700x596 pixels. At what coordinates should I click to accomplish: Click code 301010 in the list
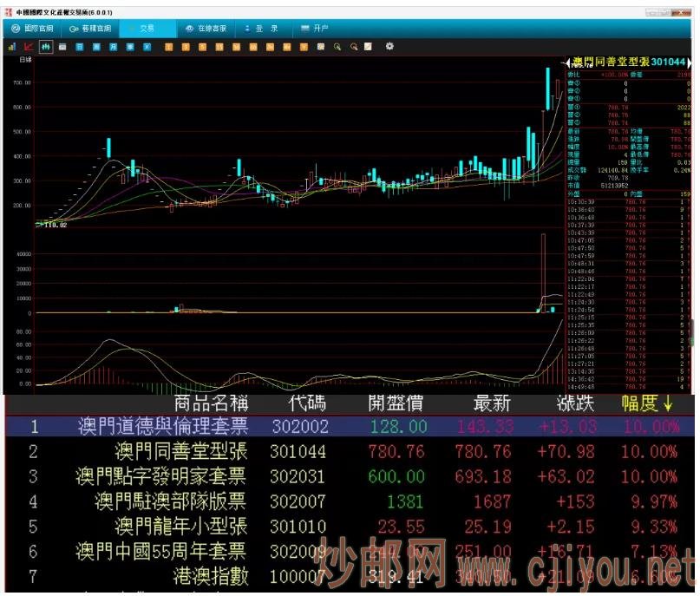click(x=298, y=527)
